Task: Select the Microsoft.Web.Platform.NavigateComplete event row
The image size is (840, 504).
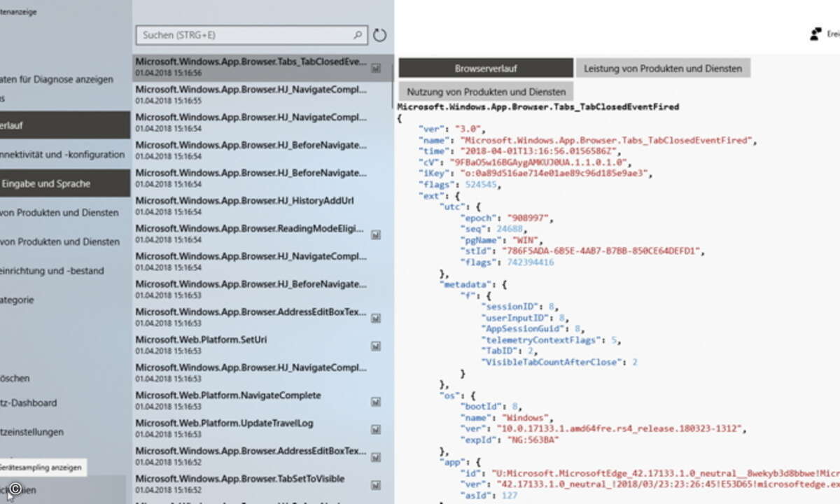Action: pyautogui.click(x=262, y=401)
